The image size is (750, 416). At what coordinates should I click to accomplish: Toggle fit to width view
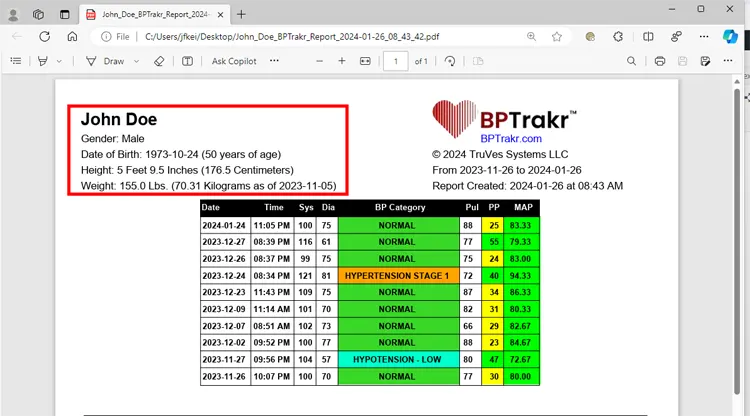coord(365,61)
